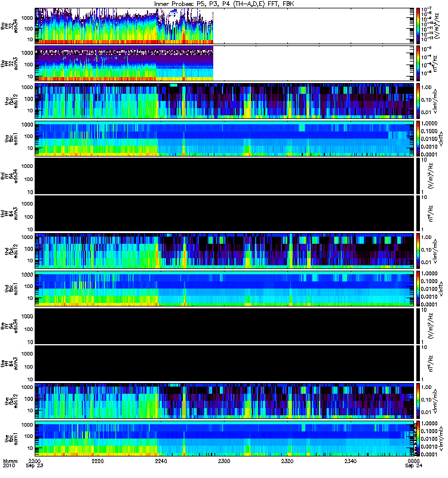This screenshot has width=448, height=478.
Task: Click the tha fff 32 scm3 spectrogram panel
Action: pyautogui.click(x=225, y=63)
